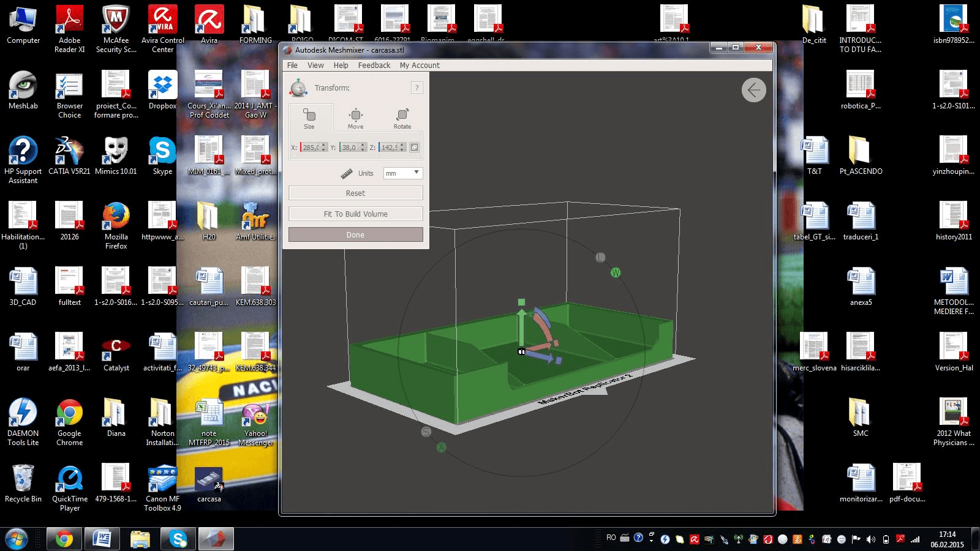The image size is (980, 551).
Task: Click the back arrow in the viewport
Action: pyautogui.click(x=754, y=91)
